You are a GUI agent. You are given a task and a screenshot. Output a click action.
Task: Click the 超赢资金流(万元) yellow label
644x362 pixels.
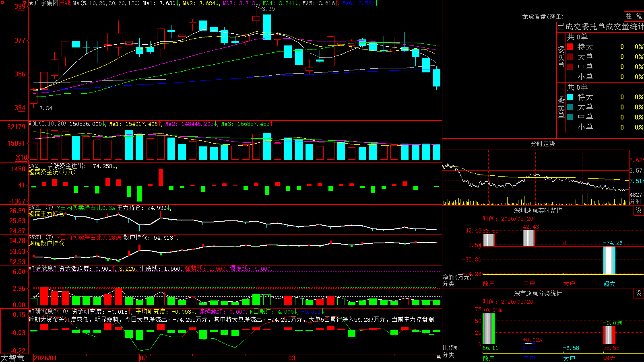click(x=52, y=172)
